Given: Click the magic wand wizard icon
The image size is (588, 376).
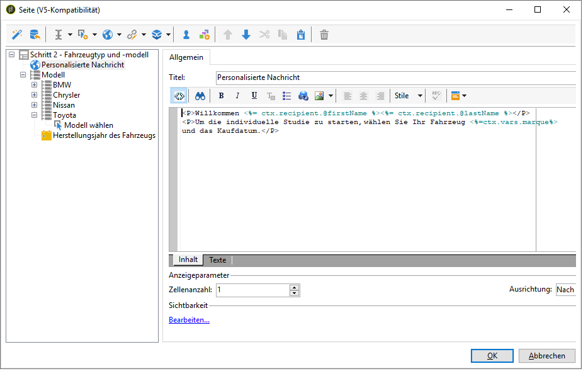Looking at the screenshot, I should [18, 35].
